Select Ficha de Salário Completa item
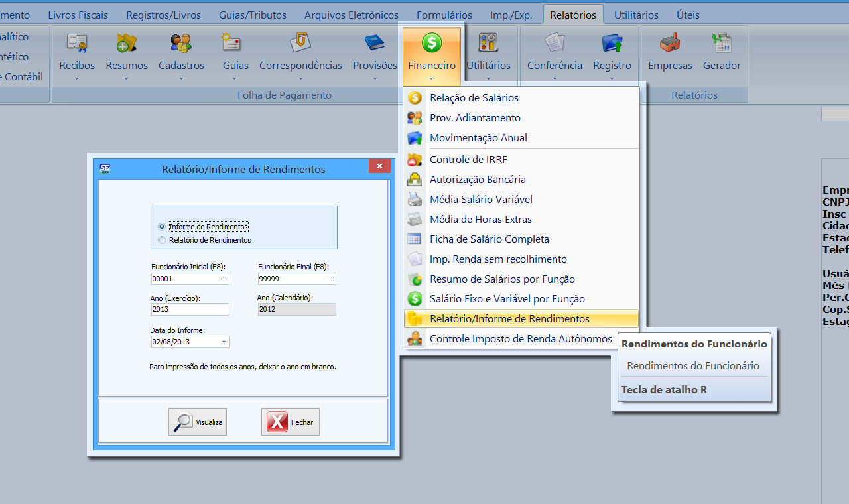This screenshot has width=849, height=504. tap(489, 239)
